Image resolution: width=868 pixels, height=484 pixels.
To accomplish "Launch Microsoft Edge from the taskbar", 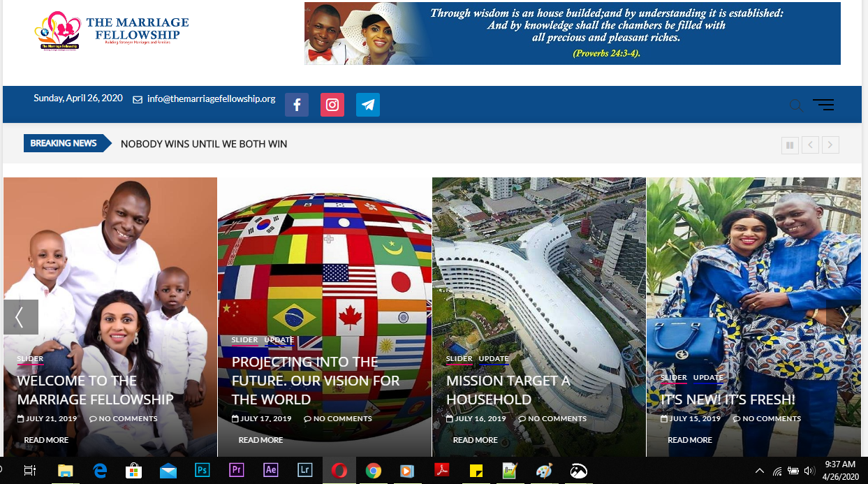I will (x=100, y=471).
